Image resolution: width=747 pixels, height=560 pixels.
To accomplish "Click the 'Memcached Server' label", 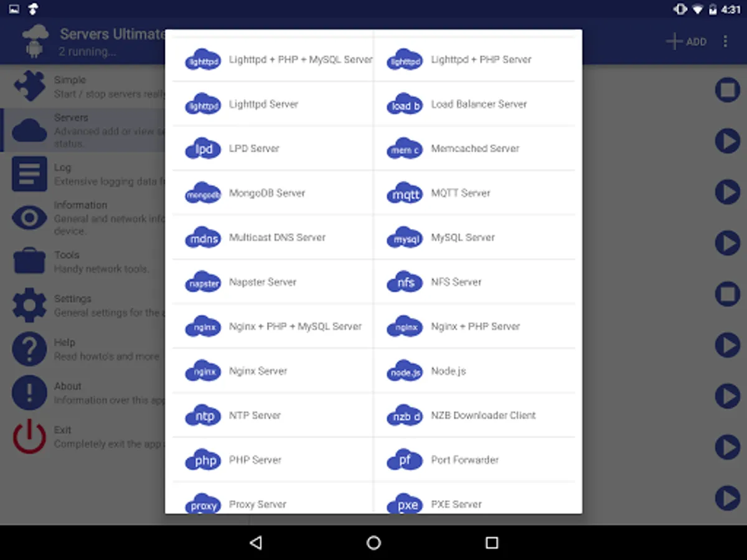I will tap(475, 148).
